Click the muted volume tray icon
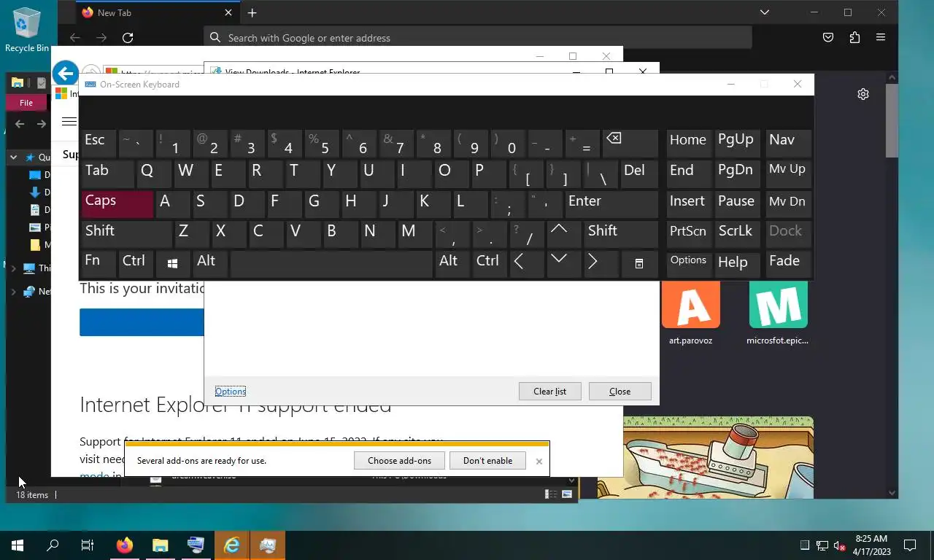The image size is (934, 560). tap(839, 545)
